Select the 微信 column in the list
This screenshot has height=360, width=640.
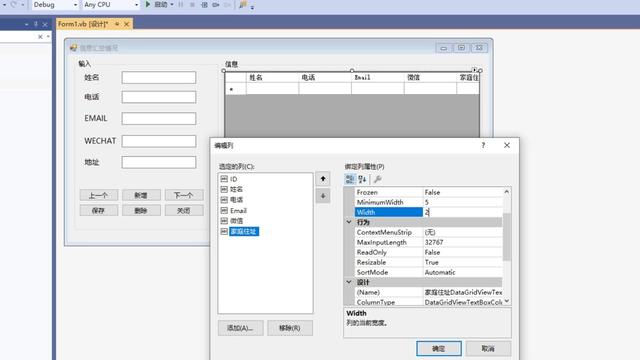pos(236,221)
